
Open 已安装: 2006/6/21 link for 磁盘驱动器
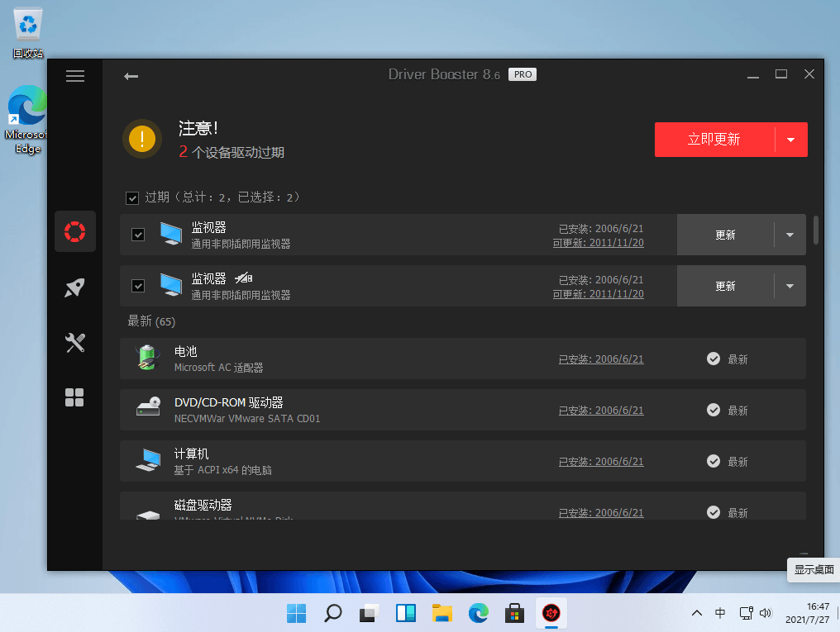click(601, 513)
